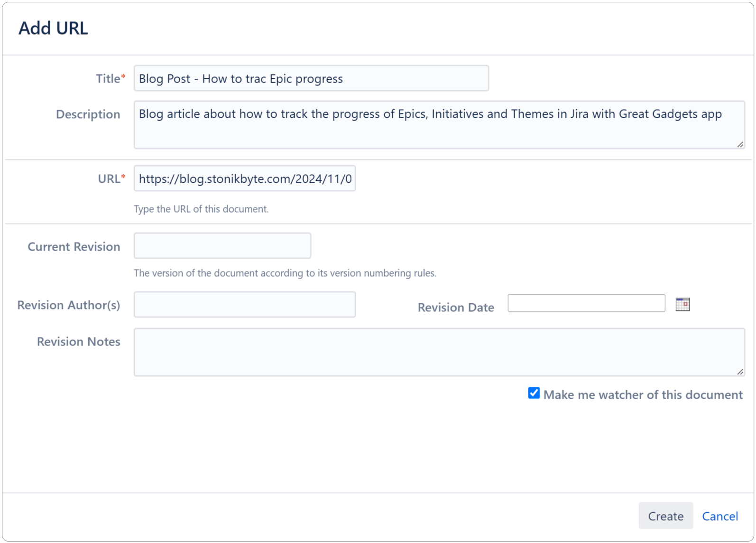Screen dimensions: 756x543
Task: Focus the Revision Author(s) field
Action: (x=245, y=305)
